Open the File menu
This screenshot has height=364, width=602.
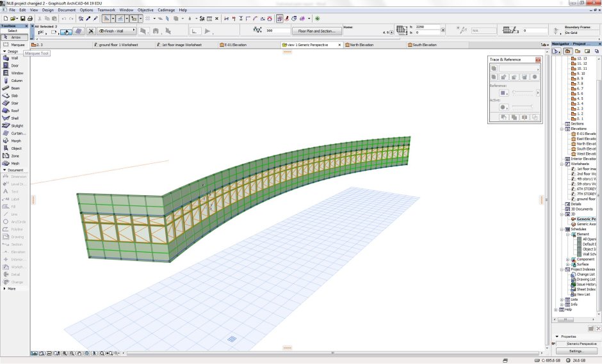tap(12, 10)
